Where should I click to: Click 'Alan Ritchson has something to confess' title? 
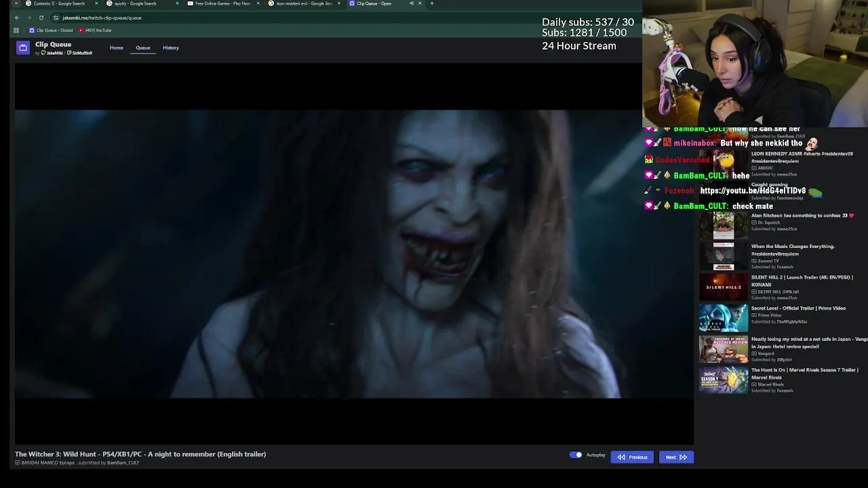pyautogui.click(x=802, y=216)
